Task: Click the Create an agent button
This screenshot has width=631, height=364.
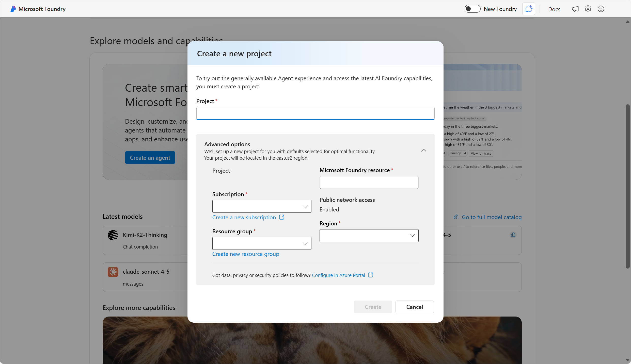Action: pos(150,157)
